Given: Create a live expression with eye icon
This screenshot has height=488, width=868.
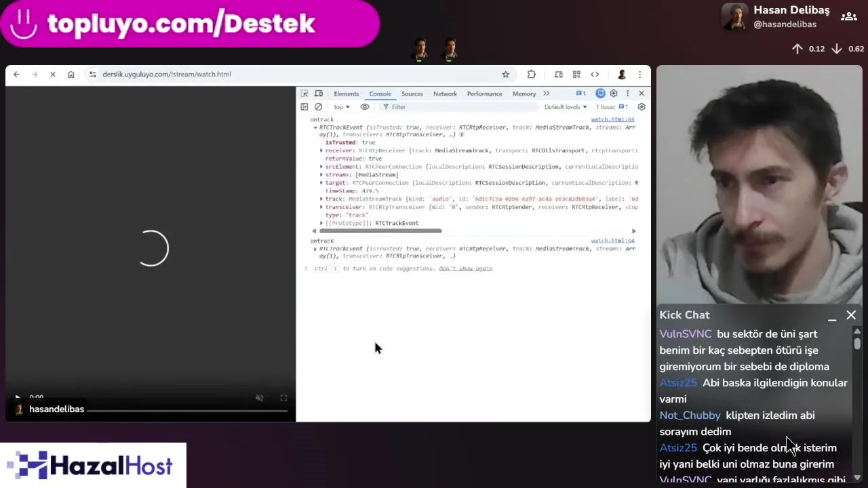Looking at the screenshot, I should point(365,107).
